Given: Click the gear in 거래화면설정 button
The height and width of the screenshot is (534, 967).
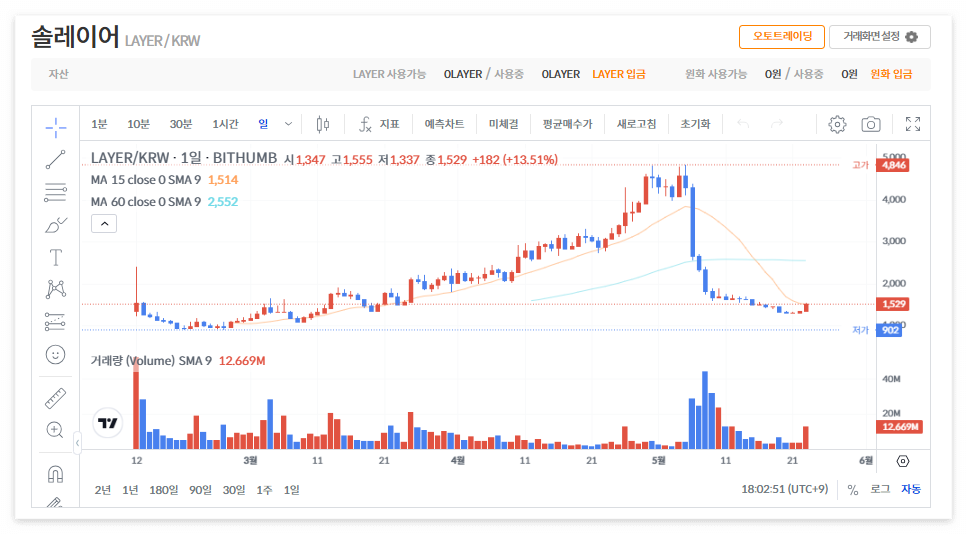Looking at the screenshot, I should [911, 37].
